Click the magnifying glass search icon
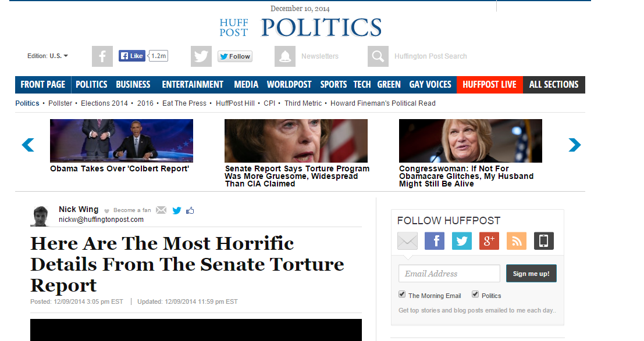The image size is (644, 341). click(x=378, y=56)
